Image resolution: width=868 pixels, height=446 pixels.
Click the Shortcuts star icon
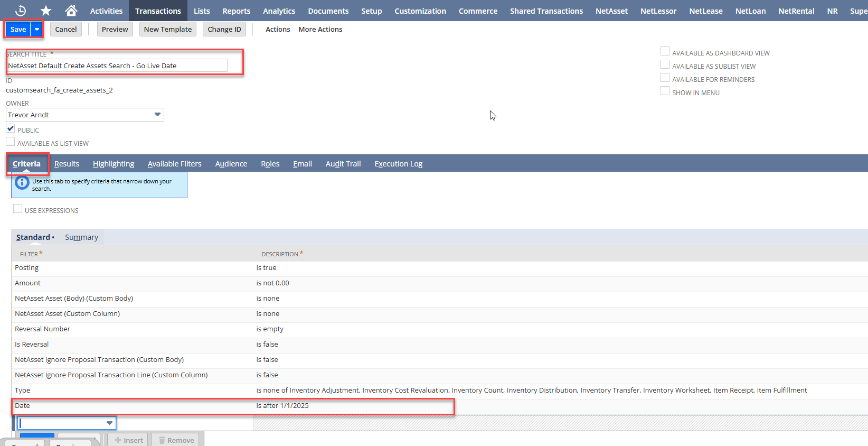tap(46, 11)
